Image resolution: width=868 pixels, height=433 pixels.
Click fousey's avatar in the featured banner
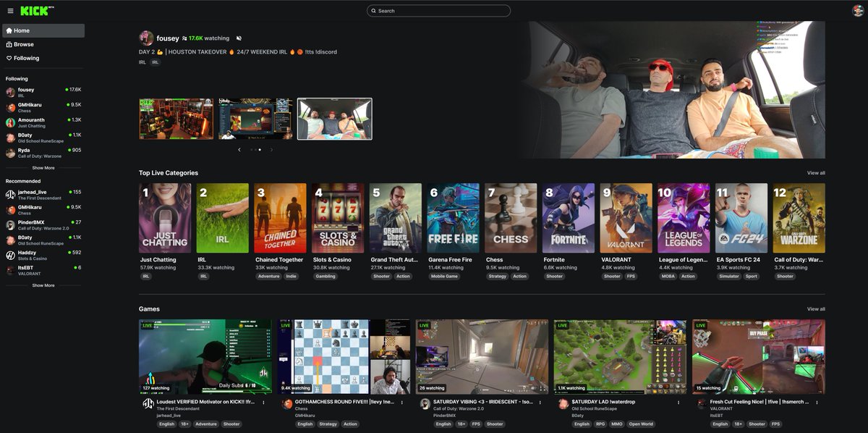click(146, 38)
